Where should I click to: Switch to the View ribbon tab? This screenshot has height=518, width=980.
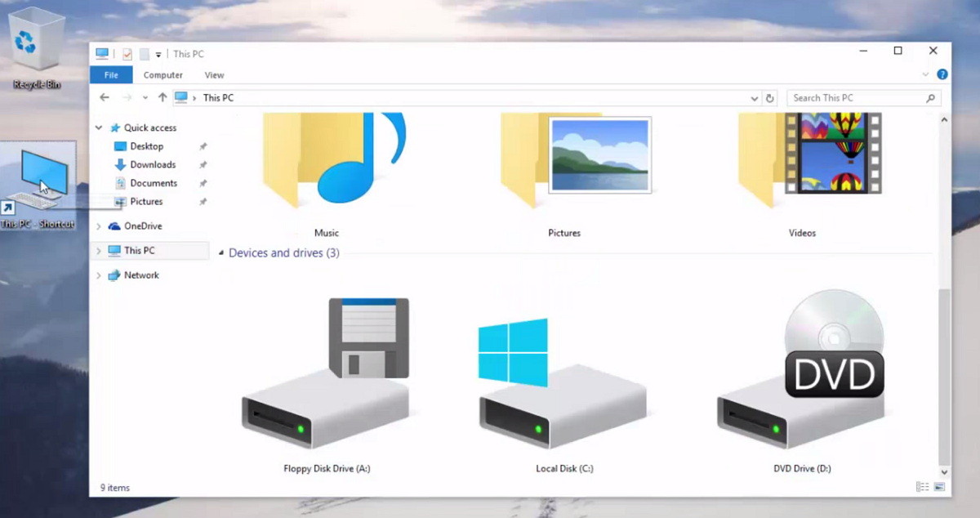click(214, 75)
